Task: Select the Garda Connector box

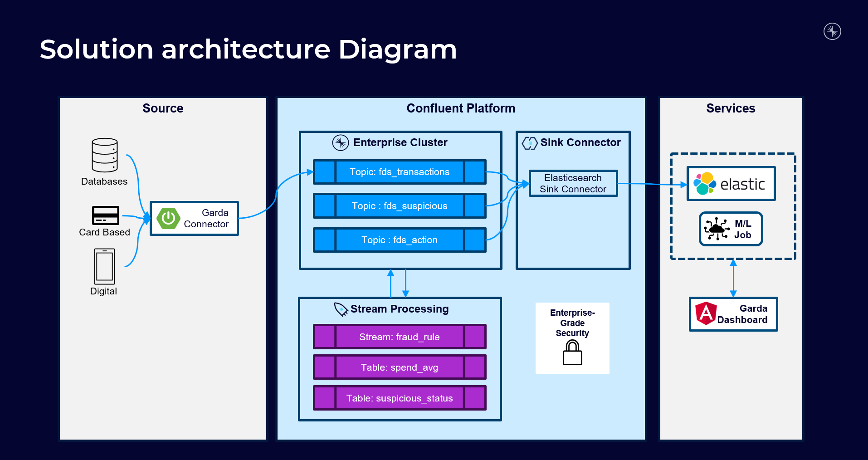Action: coord(194,218)
